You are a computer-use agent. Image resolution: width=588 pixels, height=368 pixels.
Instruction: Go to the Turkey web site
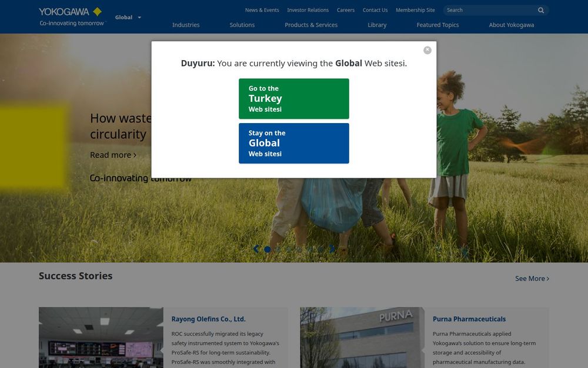click(x=293, y=99)
